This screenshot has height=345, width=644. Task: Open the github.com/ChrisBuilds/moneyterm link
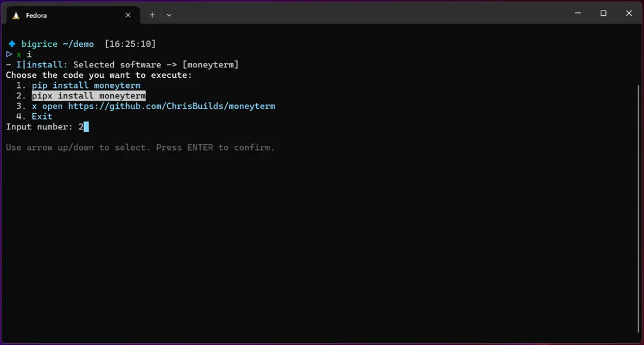click(171, 106)
